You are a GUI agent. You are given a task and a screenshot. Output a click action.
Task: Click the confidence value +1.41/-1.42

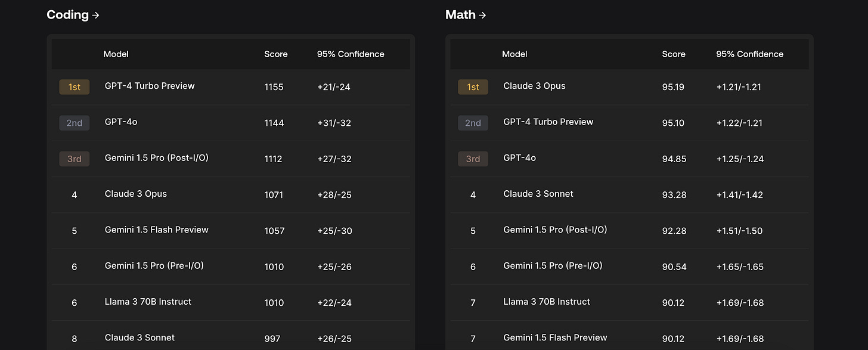(x=740, y=195)
